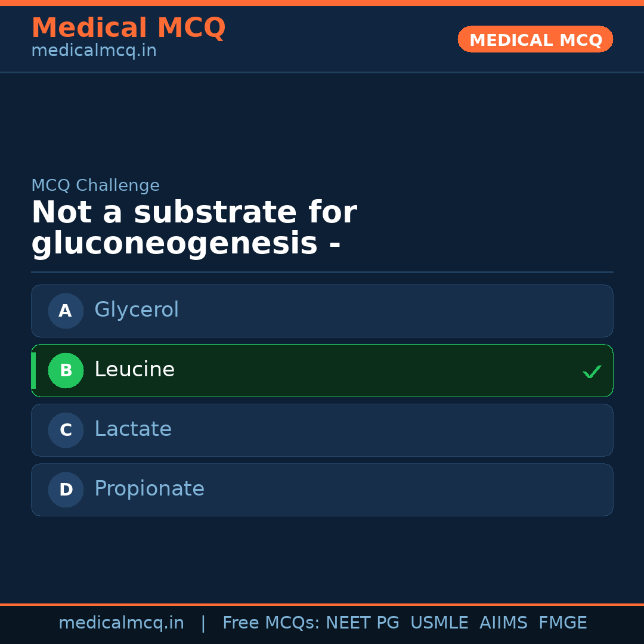644x644 pixels.
Task: Click the circular C badge beside Lactate
Action: click(66, 430)
